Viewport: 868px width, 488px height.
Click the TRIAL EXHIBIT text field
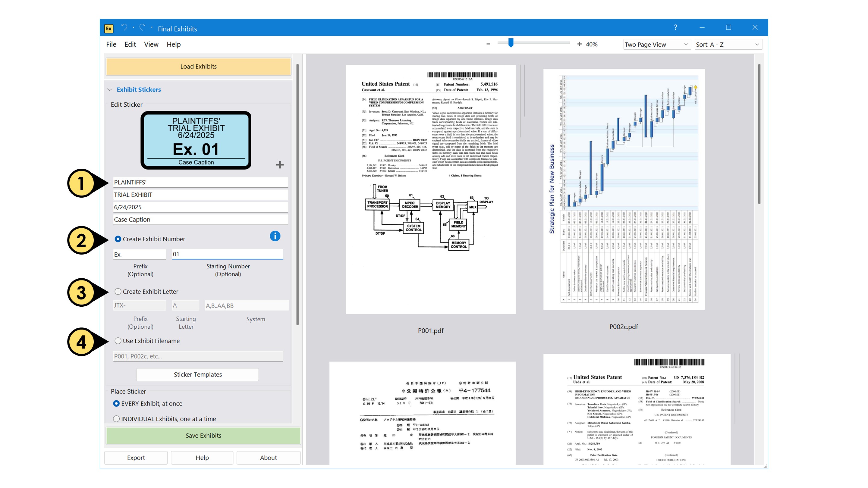200,195
